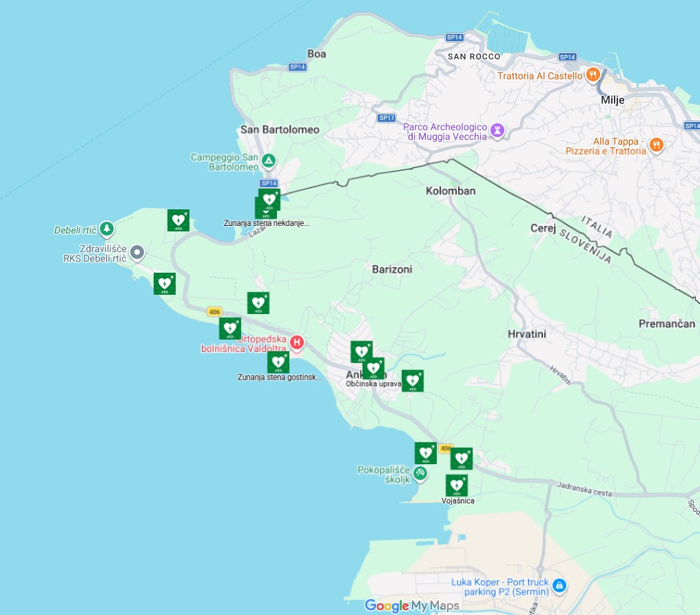The image size is (700, 615).
Task: Click the AED marker above Zunanja stena nekdanje label
Action: click(269, 200)
